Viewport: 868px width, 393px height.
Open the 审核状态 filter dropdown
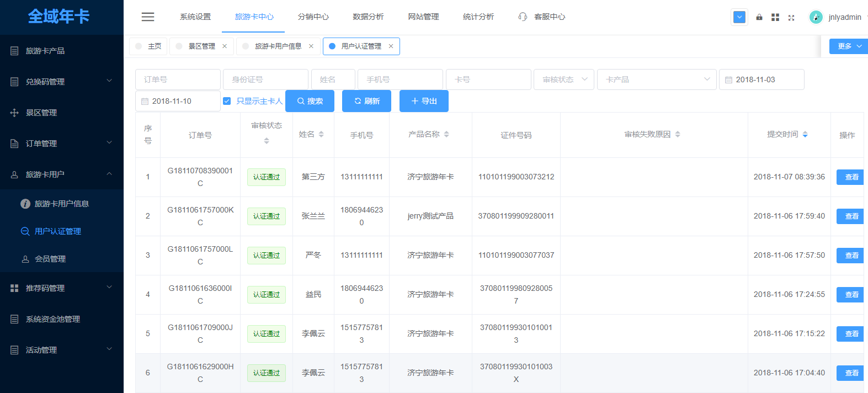[563, 79]
